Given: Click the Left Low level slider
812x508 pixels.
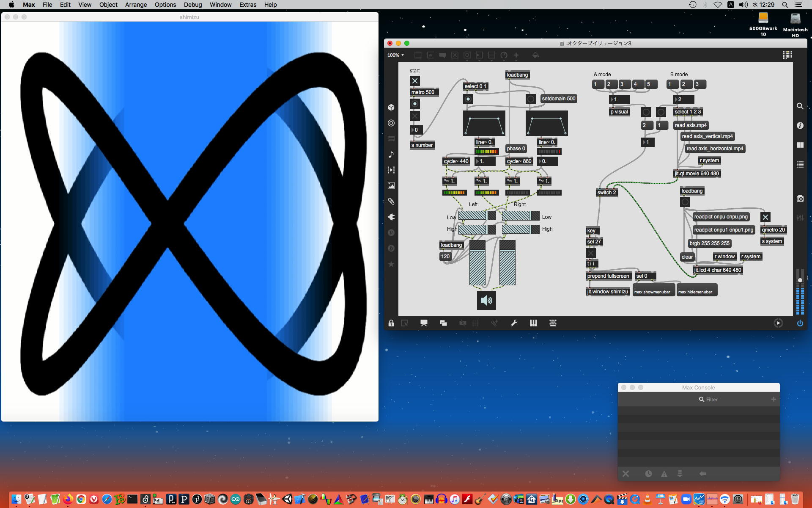Looking at the screenshot, I should (477, 216).
